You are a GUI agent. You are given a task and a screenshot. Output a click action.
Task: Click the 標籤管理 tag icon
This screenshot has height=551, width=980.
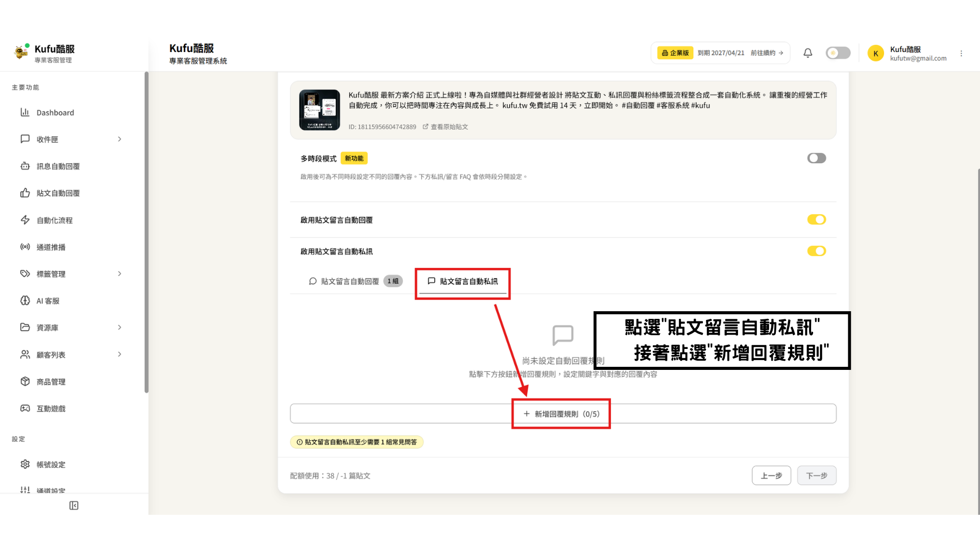[25, 273]
